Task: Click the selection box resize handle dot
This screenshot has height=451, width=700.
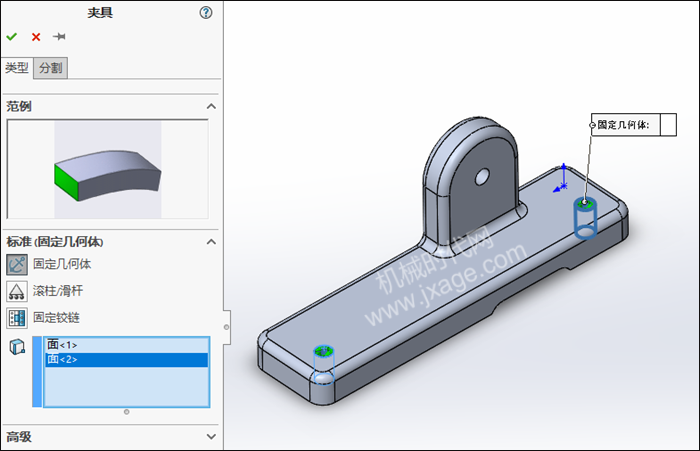Action: tap(127, 412)
